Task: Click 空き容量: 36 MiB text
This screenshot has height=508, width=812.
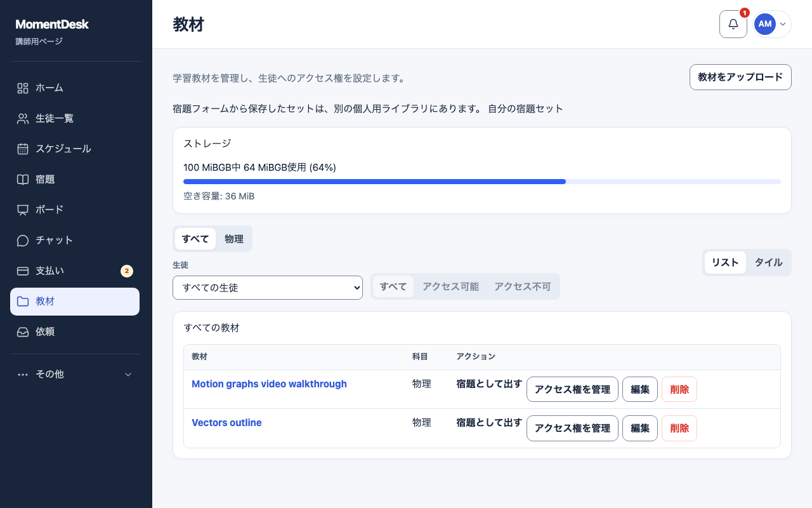Action: click(219, 197)
